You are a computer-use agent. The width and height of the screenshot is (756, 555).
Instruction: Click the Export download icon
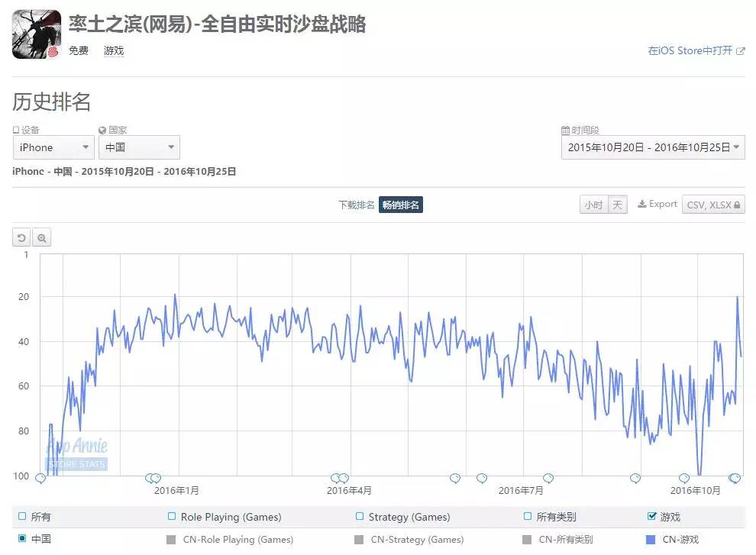[642, 205]
